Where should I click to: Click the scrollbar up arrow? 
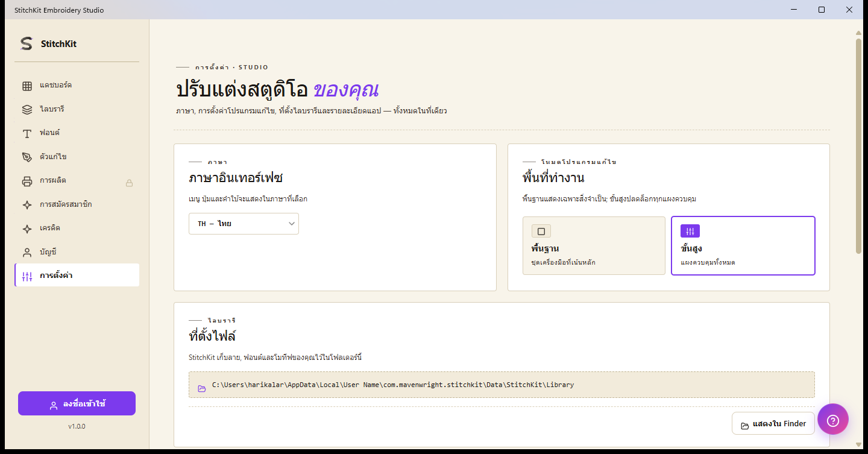859,33
